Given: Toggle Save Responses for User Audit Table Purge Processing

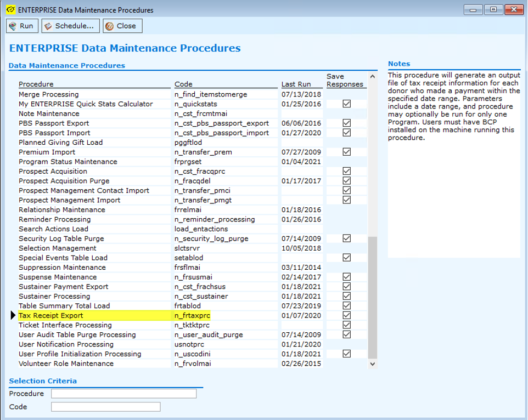Looking at the screenshot, I should point(346,334).
